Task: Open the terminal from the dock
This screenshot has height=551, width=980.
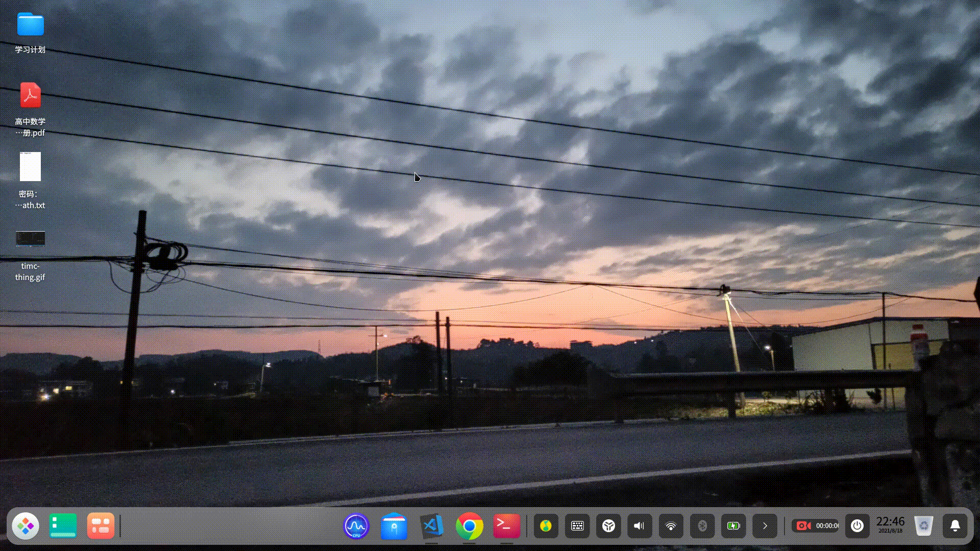Action: pos(506,525)
